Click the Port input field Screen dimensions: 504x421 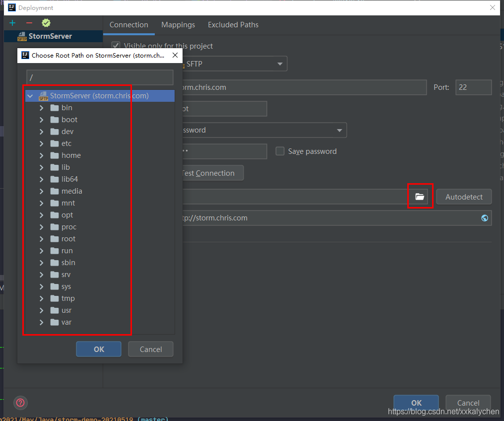(x=473, y=87)
